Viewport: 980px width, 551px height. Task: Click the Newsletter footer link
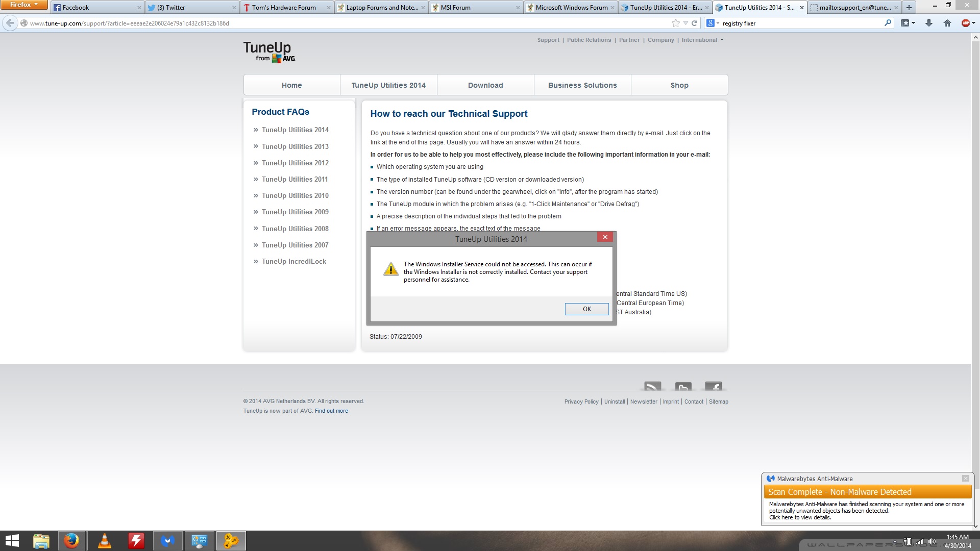click(644, 402)
